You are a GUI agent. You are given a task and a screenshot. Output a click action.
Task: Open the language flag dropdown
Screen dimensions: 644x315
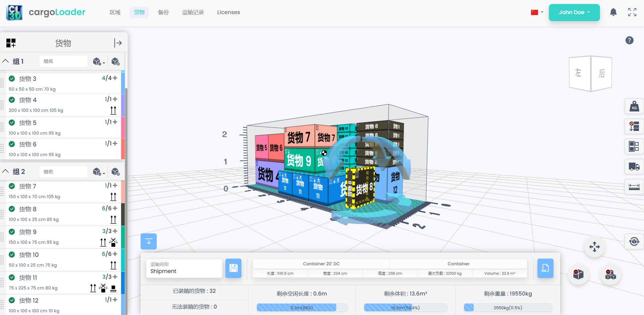[x=536, y=12]
